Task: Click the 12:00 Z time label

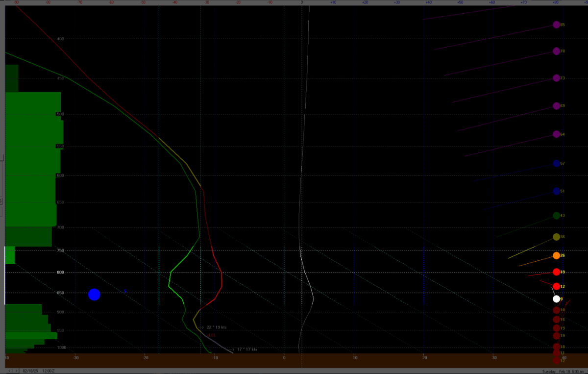Action: click(x=49, y=371)
